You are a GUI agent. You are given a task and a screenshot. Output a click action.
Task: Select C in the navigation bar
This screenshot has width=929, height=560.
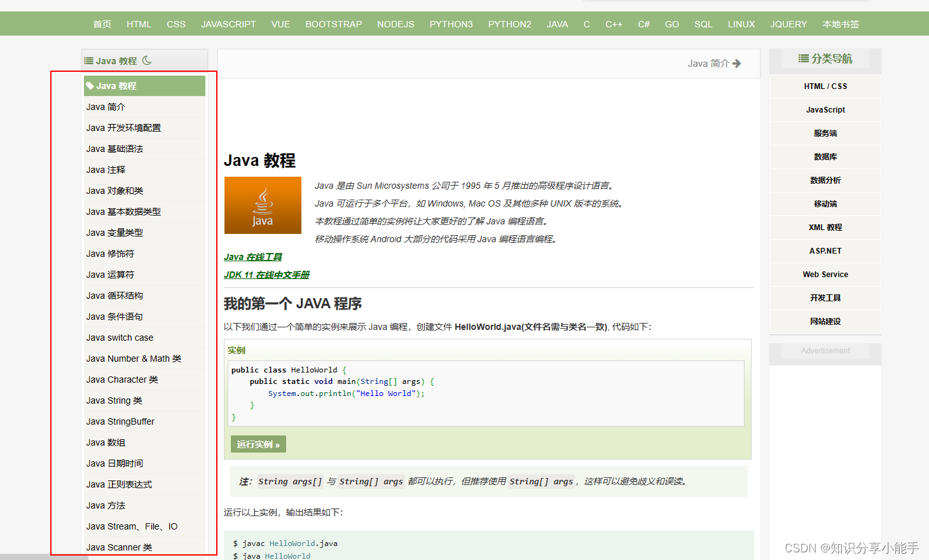pos(587,24)
